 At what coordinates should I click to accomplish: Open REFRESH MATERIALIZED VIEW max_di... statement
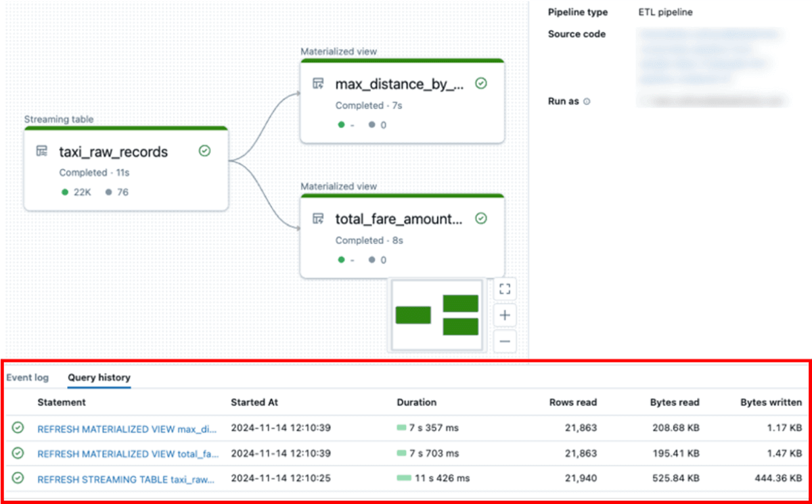pyautogui.click(x=127, y=428)
